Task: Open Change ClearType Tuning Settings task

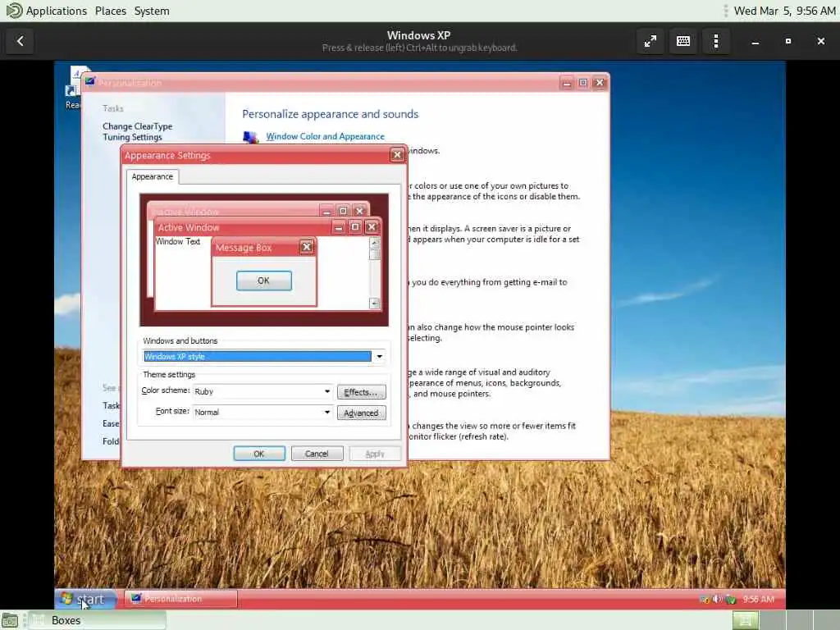Action: pyautogui.click(x=138, y=132)
